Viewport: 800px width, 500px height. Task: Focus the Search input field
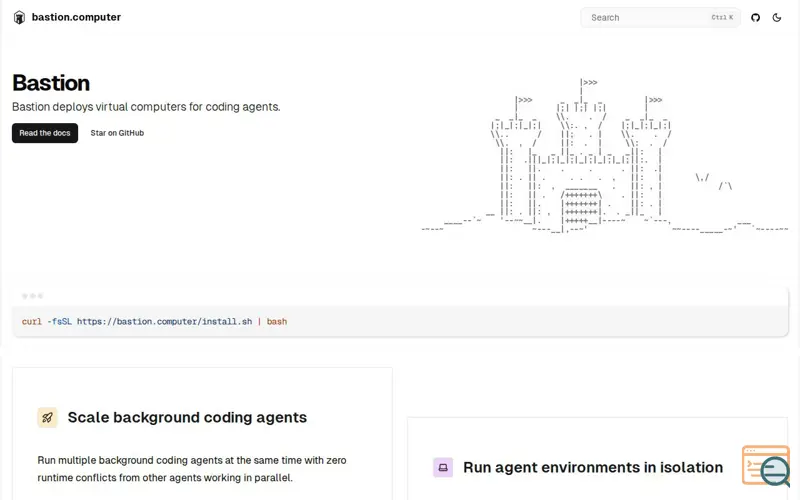660,17
